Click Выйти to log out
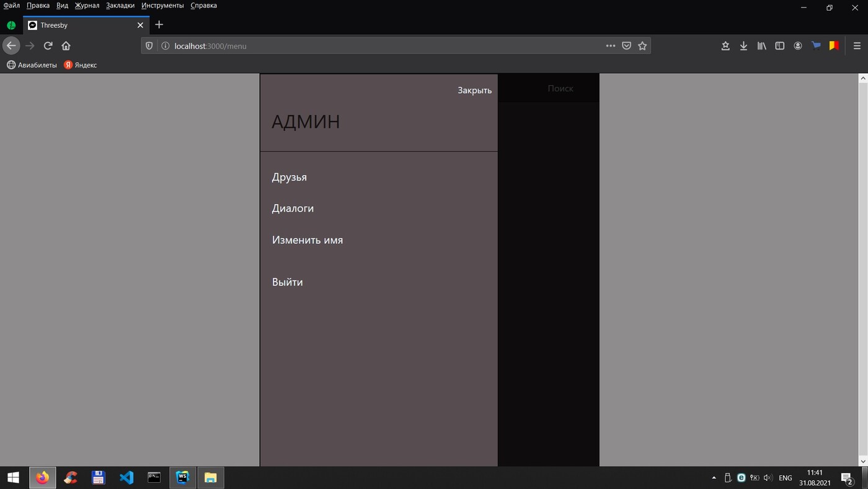Screen dimensions: 868x489 tap(287, 282)
